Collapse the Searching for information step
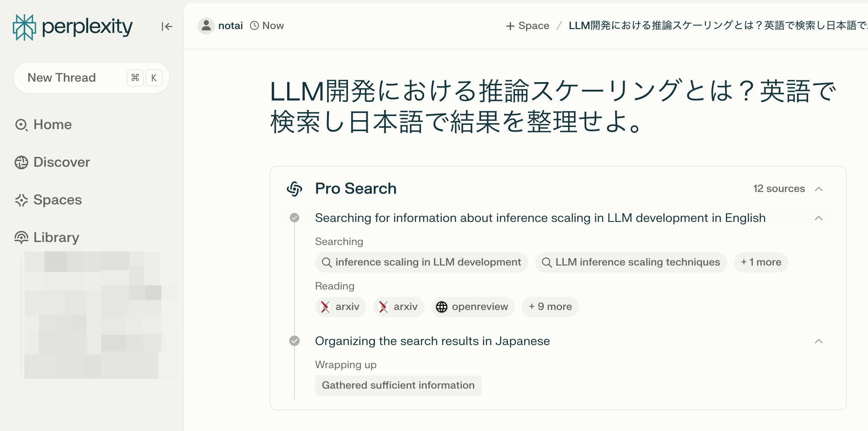Screen dimensions: 868x431 coord(818,218)
